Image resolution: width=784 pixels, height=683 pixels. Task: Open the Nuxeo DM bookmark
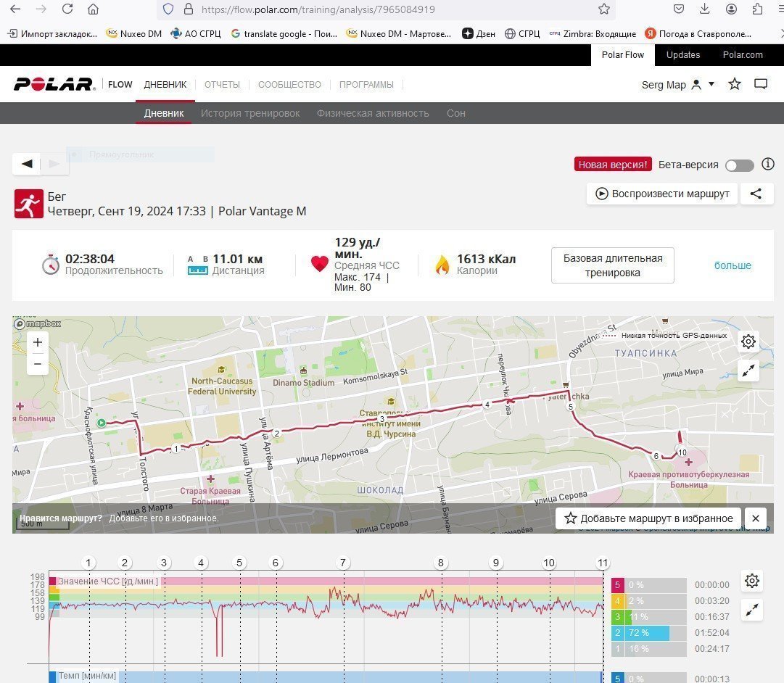tap(134, 33)
